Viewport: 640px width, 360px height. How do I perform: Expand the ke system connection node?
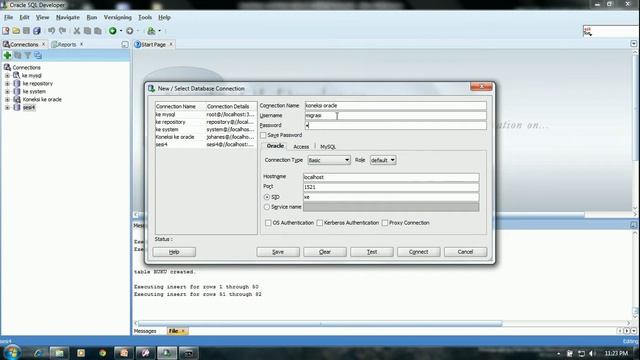tap(7, 91)
